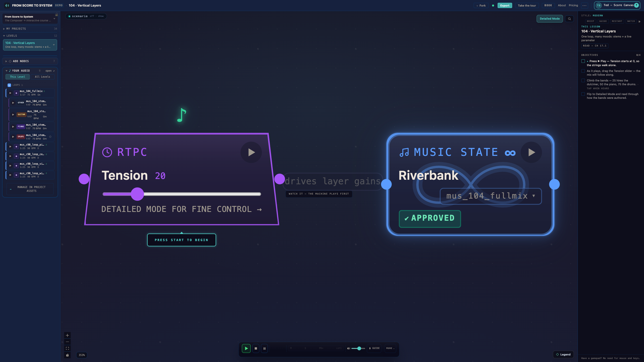Expand the My Projects section
The height and width of the screenshot is (362, 644).
(30, 29)
